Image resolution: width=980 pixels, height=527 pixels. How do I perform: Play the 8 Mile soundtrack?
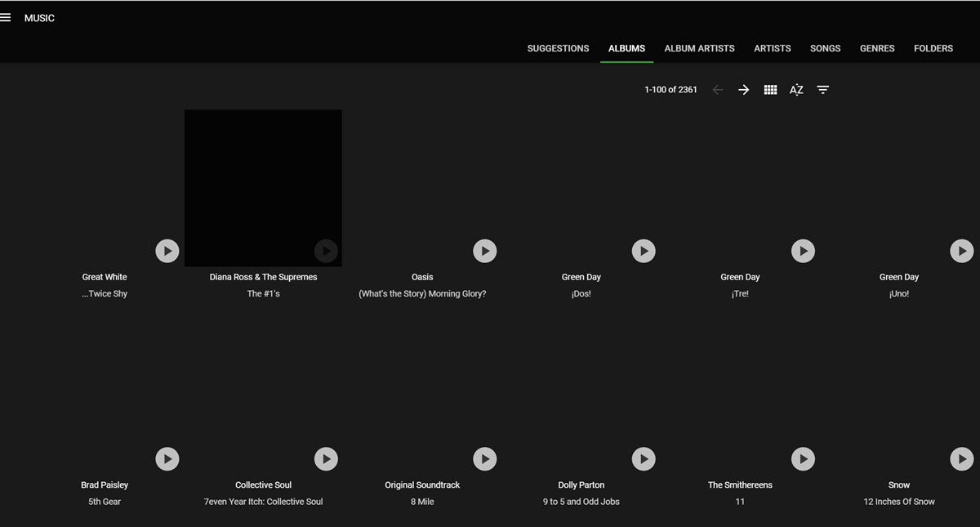(485, 459)
